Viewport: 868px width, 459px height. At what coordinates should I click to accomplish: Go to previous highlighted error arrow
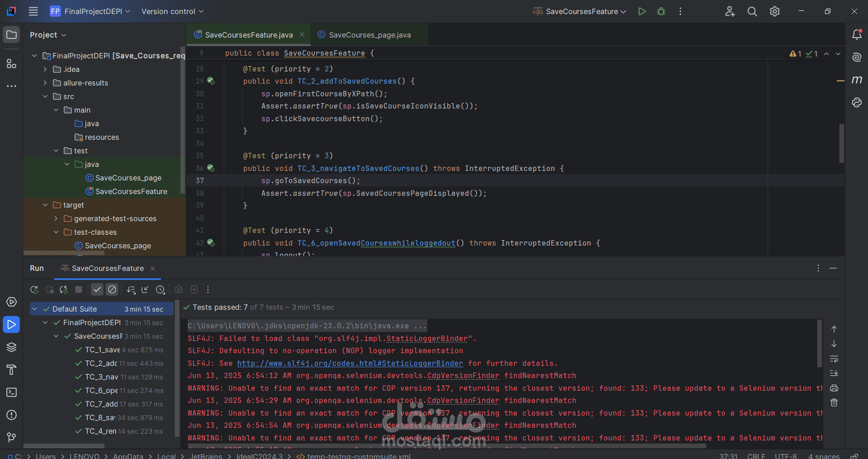[x=826, y=54]
